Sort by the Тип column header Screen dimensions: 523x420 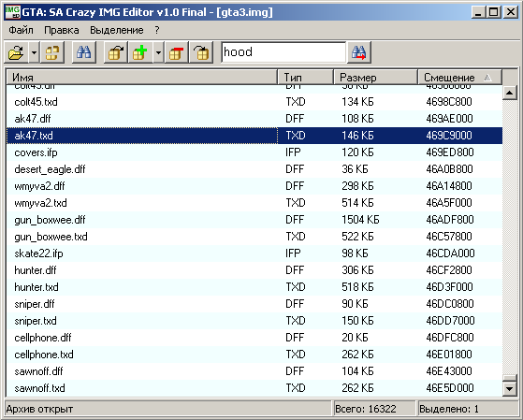pyautogui.click(x=305, y=78)
